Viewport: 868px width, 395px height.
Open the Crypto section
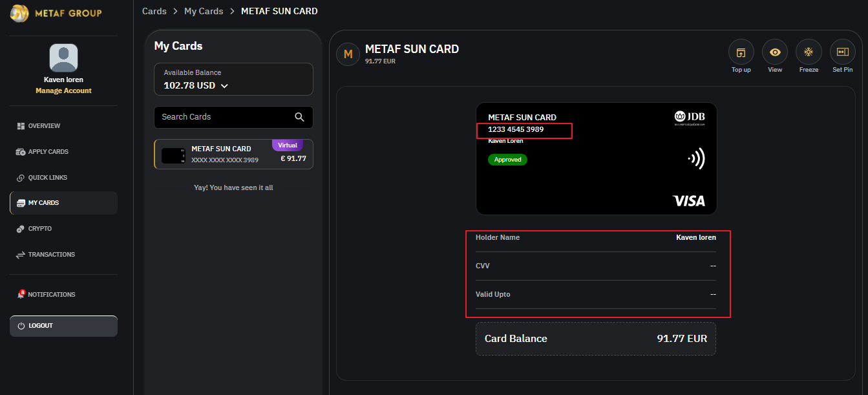63,229
